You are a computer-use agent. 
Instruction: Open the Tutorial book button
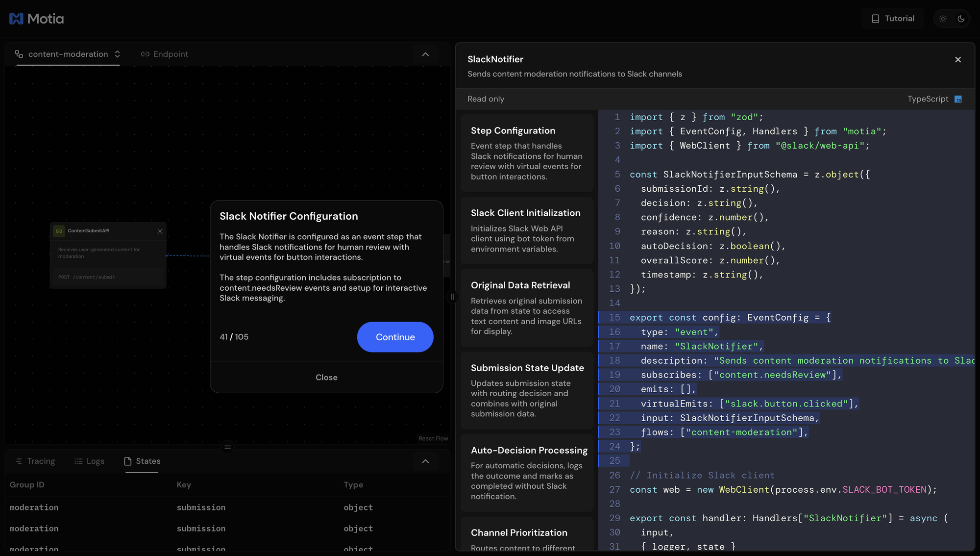coord(893,19)
